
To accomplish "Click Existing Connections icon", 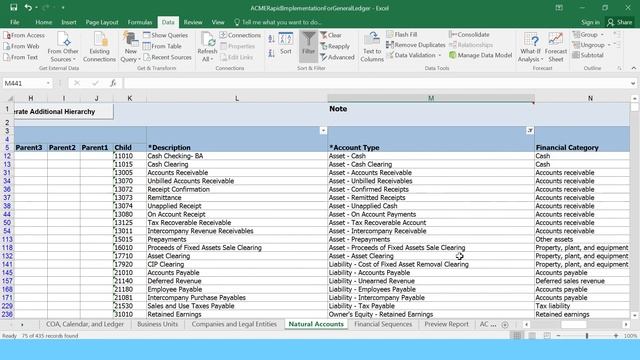I will (99, 47).
